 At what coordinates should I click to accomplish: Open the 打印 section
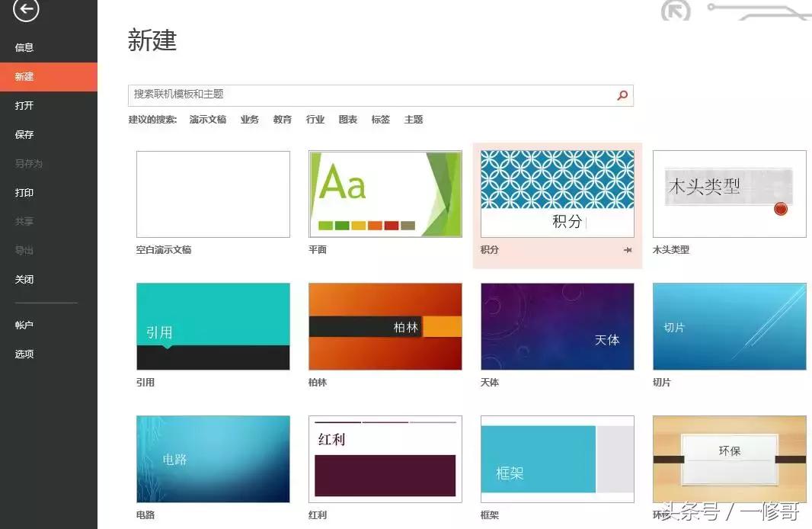pyautogui.click(x=24, y=192)
